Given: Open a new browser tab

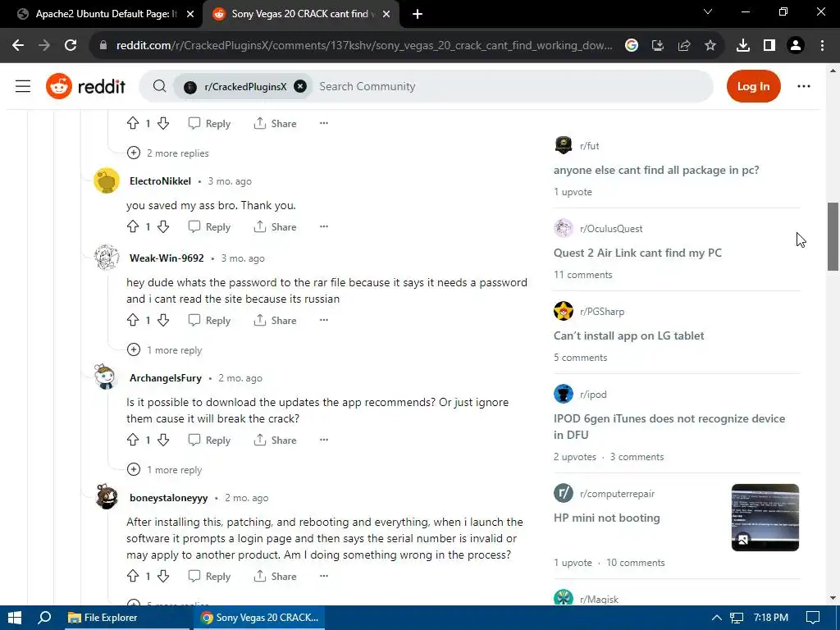Looking at the screenshot, I should (418, 14).
